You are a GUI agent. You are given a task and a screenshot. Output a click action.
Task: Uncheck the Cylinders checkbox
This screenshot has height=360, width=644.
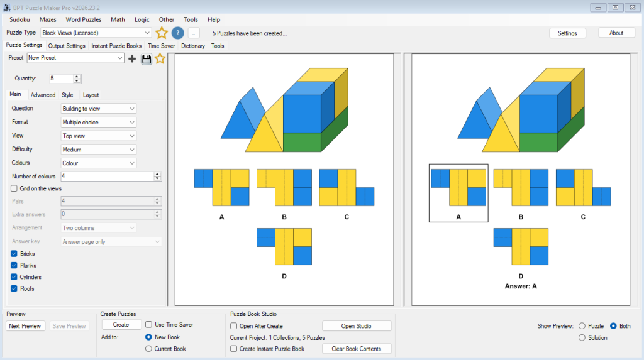[14, 277]
